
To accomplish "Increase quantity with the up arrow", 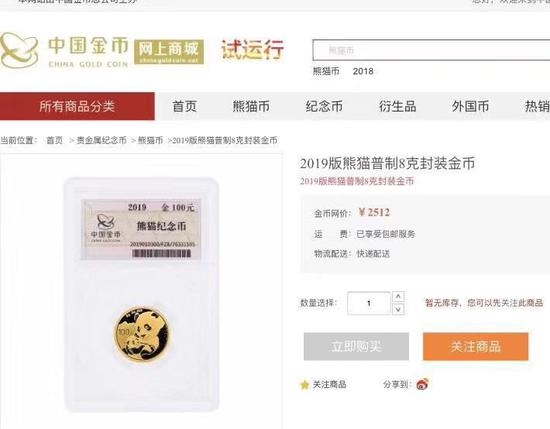I will tap(398, 297).
